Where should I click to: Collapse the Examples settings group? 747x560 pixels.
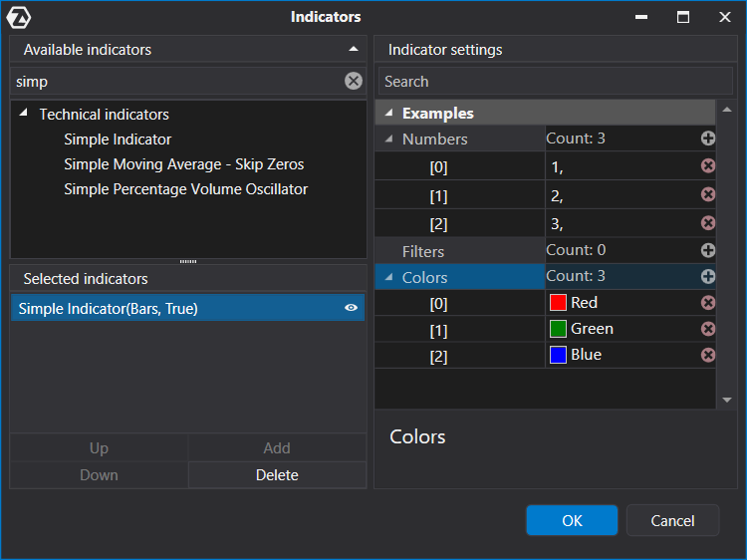click(389, 113)
